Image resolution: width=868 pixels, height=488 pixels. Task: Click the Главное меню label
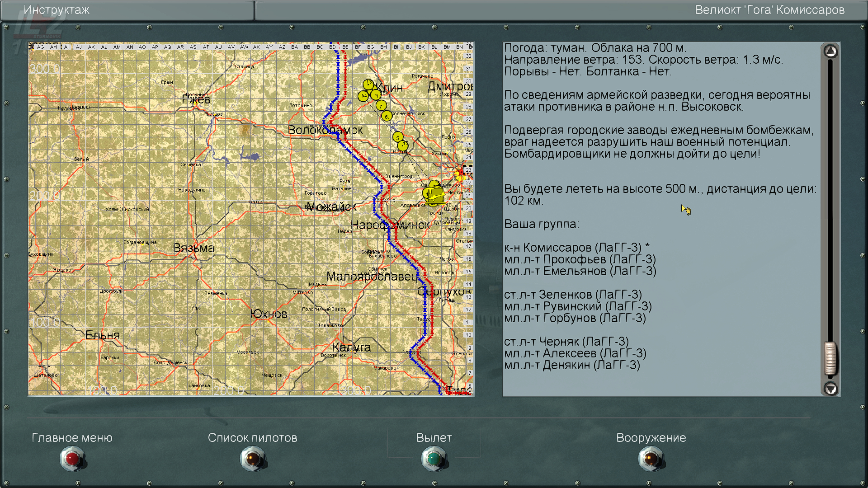[x=72, y=437]
